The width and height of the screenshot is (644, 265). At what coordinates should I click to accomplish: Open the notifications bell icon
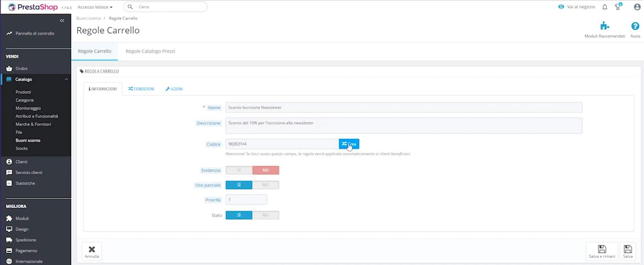pos(605,7)
